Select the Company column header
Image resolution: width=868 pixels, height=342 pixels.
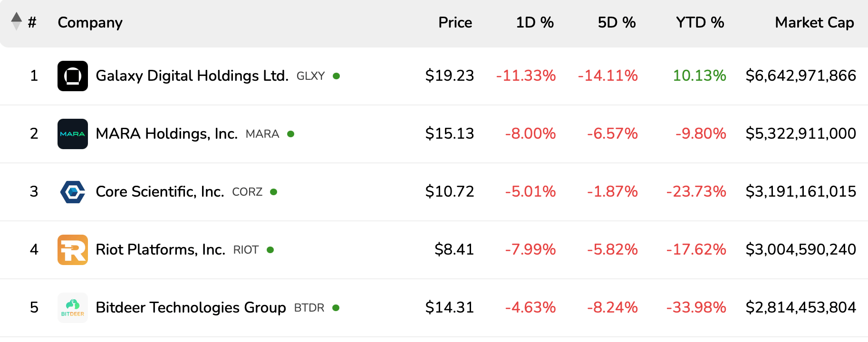click(90, 22)
